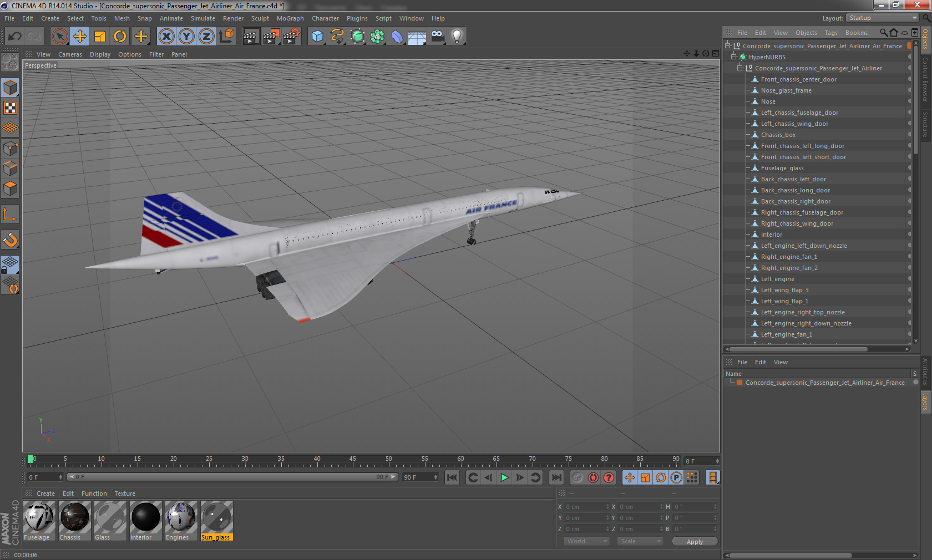Viewport: 932px width, 560px height.
Task: Select the Engines material thumbnail
Action: pos(181,520)
